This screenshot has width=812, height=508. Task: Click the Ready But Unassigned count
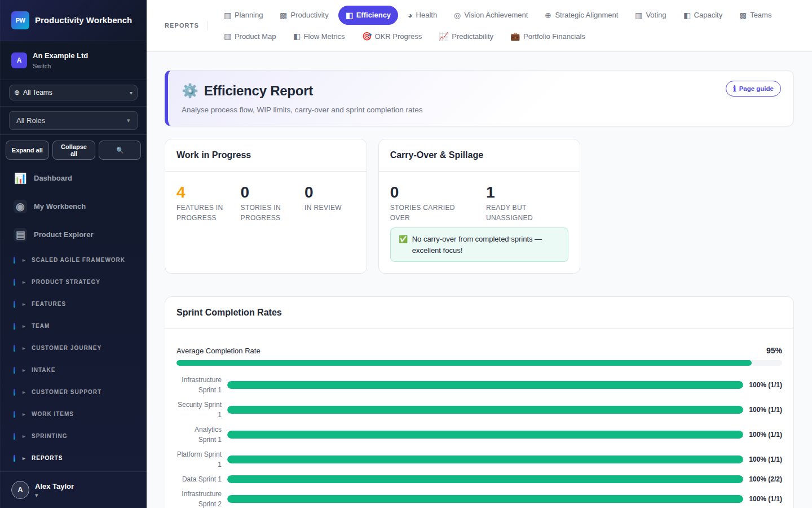(491, 192)
